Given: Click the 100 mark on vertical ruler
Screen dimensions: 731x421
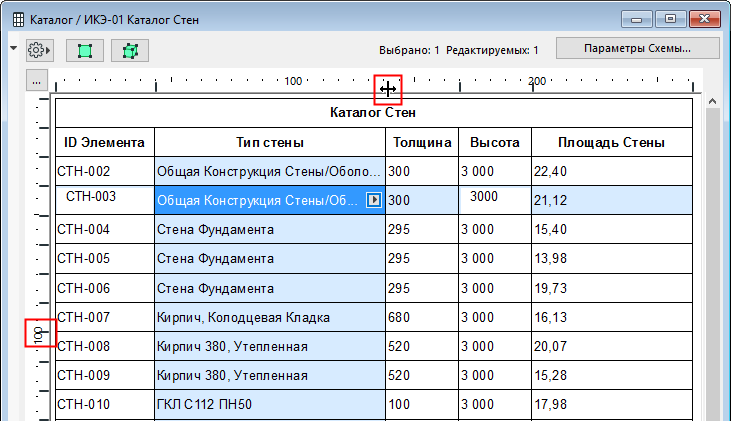Looking at the screenshot, I should pyautogui.click(x=38, y=334).
